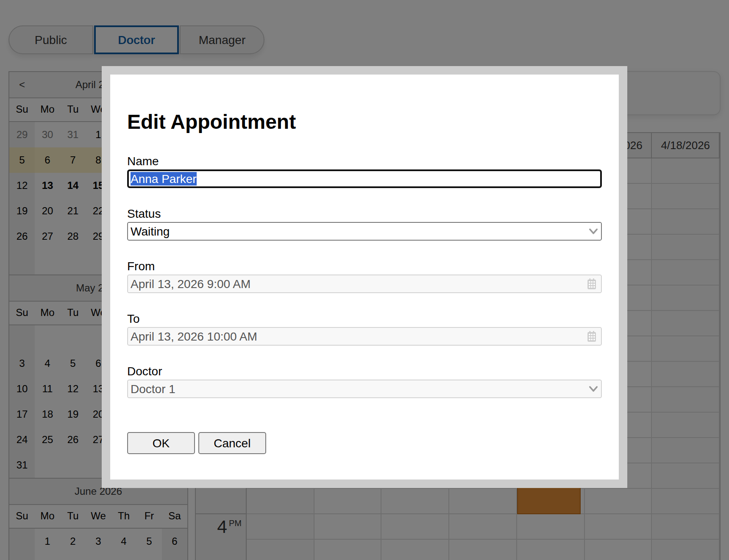This screenshot has width=729, height=560.
Task: Click the previous month arrow on the mini calendar
Action: tap(22, 85)
